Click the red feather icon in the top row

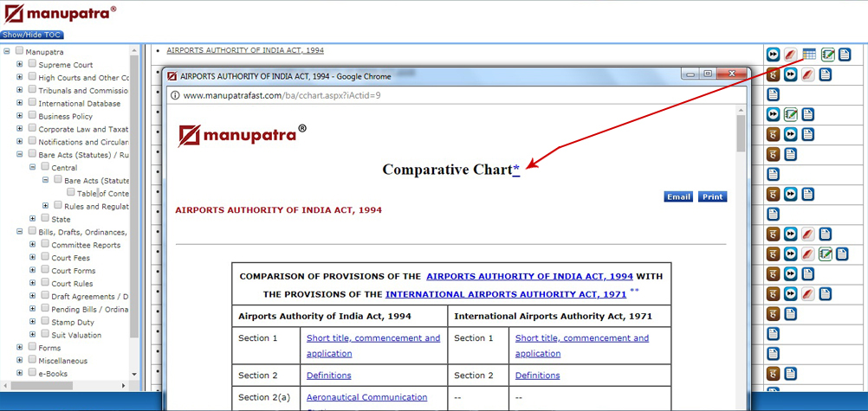pyautogui.click(x=791, y=55)
